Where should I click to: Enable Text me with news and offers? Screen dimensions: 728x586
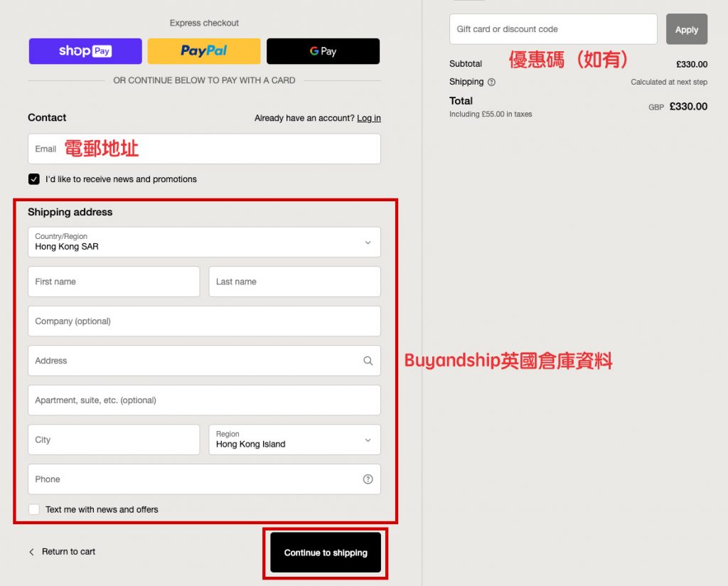pyautogui.click(x=34, y=510)
